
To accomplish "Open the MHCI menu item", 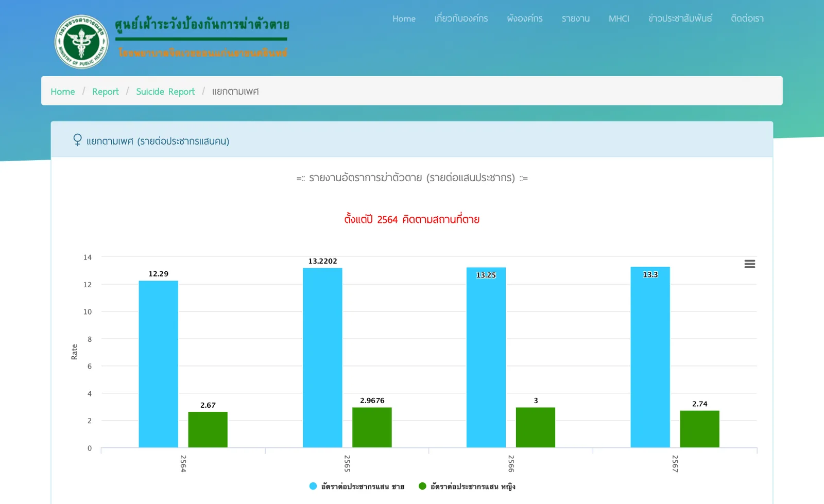I will (619, 19).
